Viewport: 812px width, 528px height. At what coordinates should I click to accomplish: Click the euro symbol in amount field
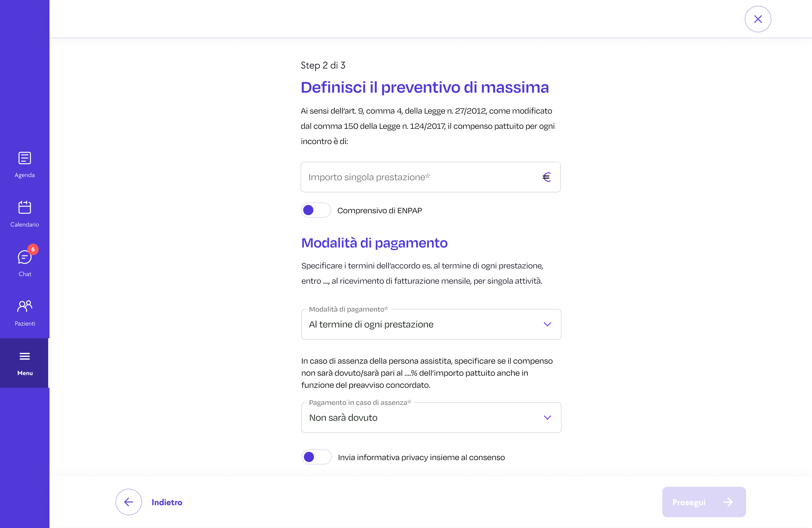(546, 177)
